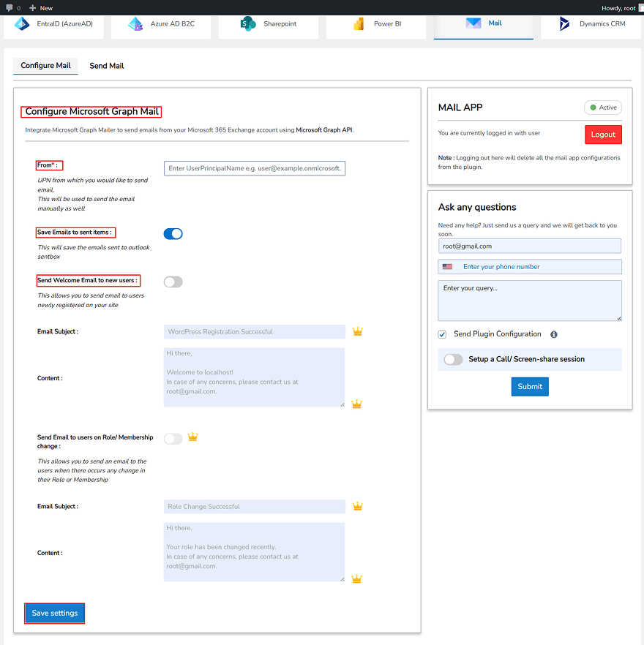Click the role changed content textarea

(254, 552)
